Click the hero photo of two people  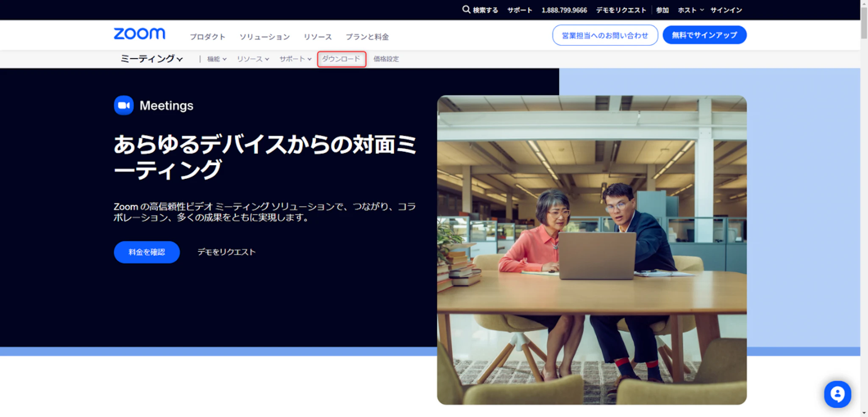click(592, 250)
